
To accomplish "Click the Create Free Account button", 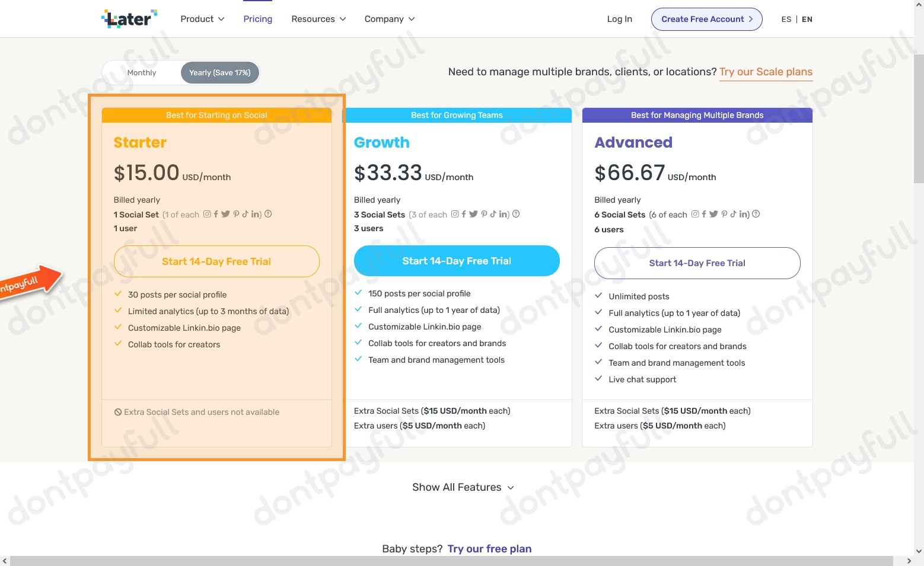I will (x=706, y=19).
